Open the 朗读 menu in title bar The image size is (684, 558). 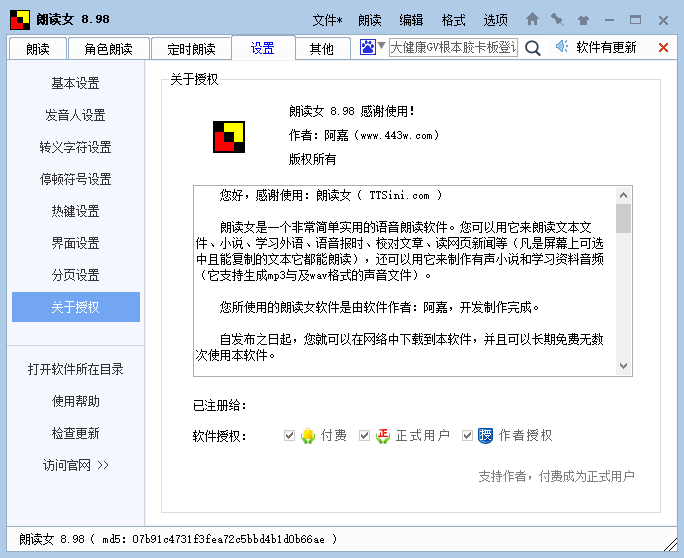click(x=369, y=20)
